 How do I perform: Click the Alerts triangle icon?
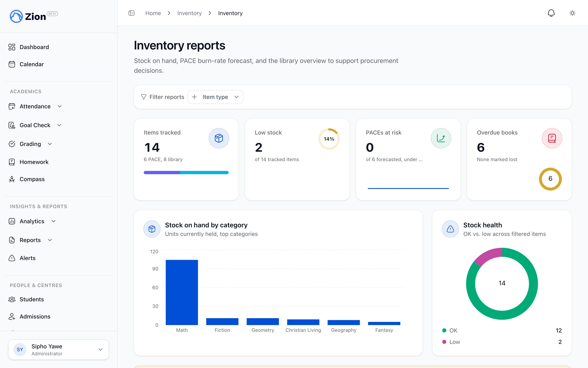pyautogui.click(x=12, y=258)
